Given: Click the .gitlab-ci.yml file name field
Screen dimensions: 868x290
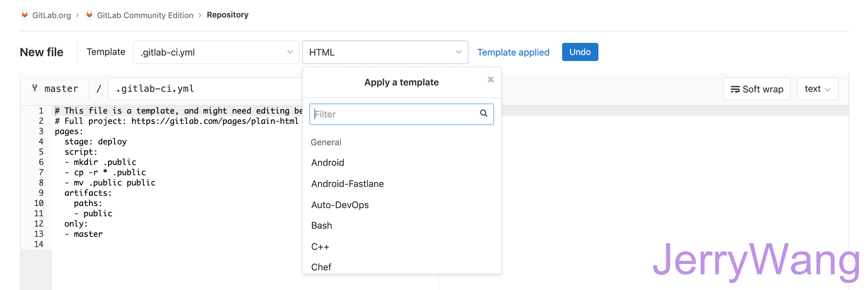Looking at the screenshot, I should tap(206, 89).
